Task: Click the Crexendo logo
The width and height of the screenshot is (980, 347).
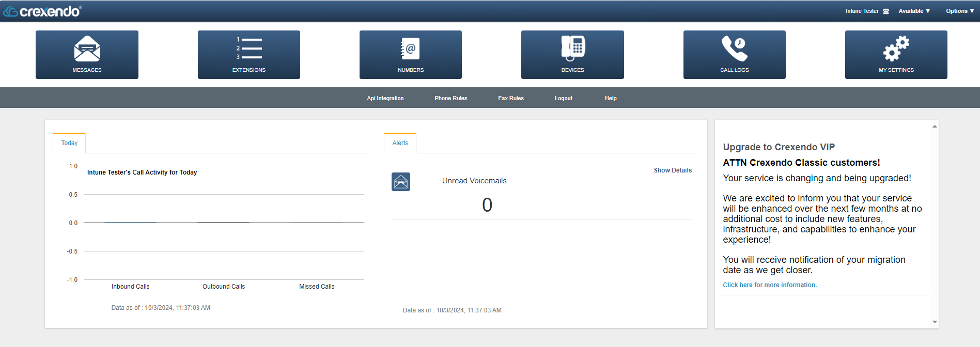Action: coord(42,11)
